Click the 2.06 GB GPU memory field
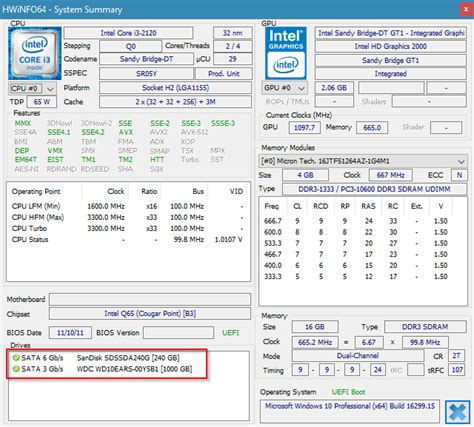Screen dimensions: 474x427 (x=334, y=88)
